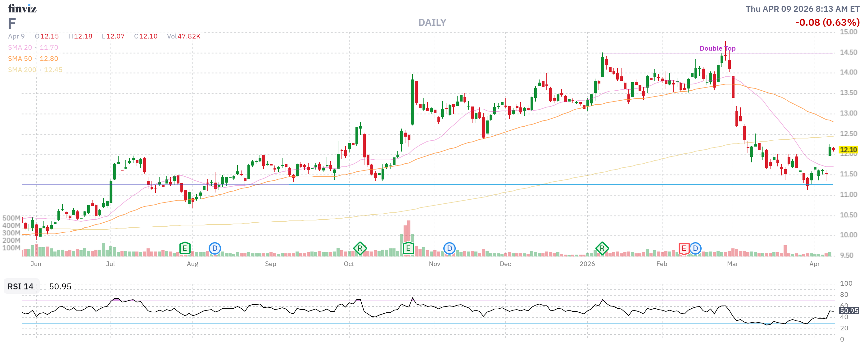The image size is (868, 349).
Task: Click the blue D dividend marker in February
Action: (x=695, y=249)
